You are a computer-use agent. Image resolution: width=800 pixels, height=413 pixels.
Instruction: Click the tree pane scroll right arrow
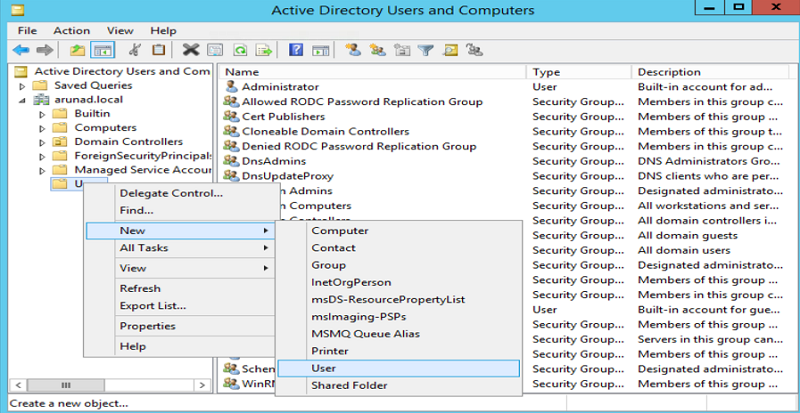(x=202, y=385)
